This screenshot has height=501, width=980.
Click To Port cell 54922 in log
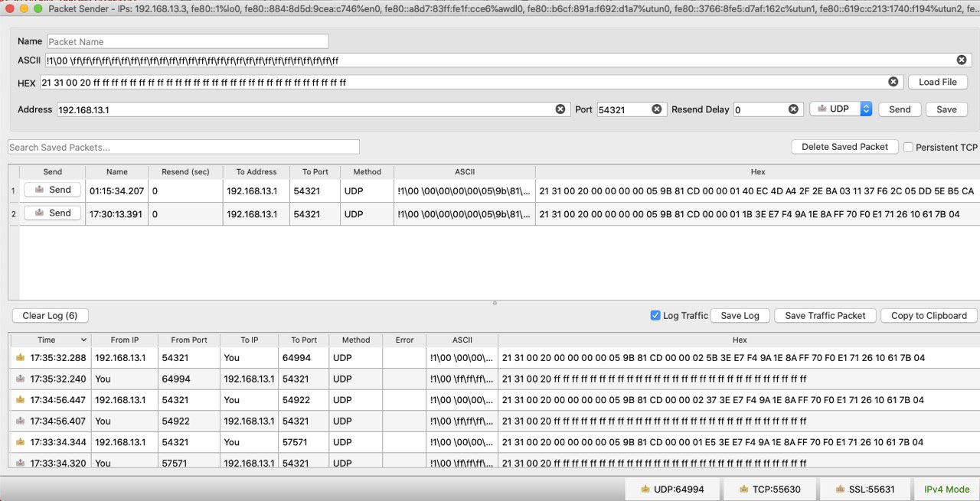tap(304, 400)
